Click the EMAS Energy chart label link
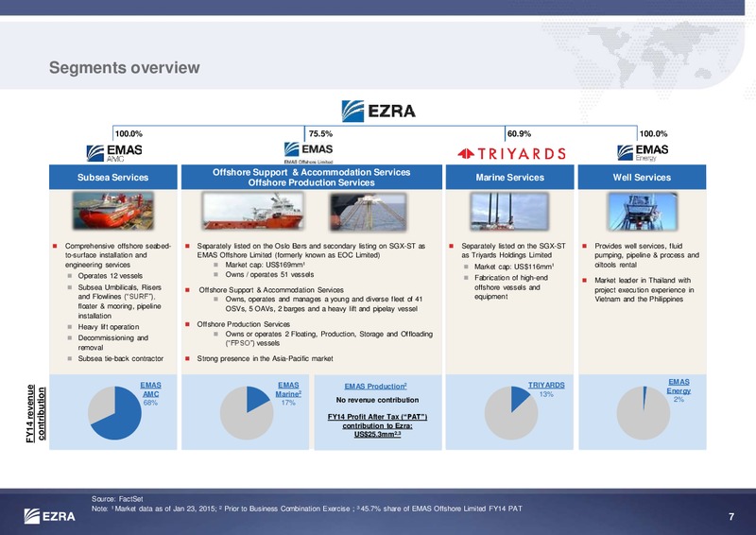Viewport: 756px width, 535px height. [679, 386]
